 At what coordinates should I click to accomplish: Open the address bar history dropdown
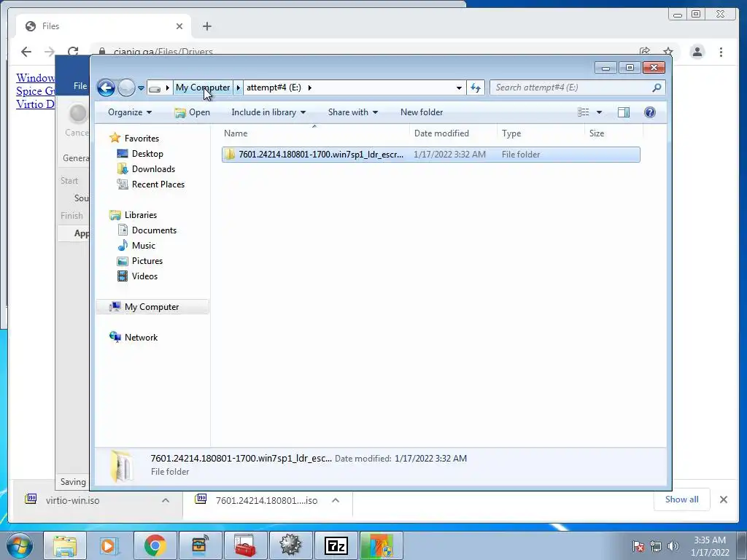click(459, 87)
